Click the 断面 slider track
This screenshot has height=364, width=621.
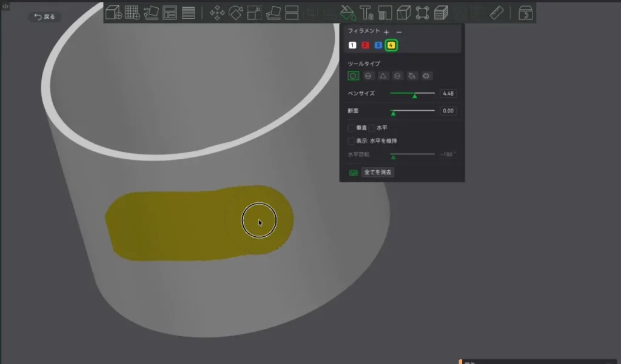pos(412,111)
